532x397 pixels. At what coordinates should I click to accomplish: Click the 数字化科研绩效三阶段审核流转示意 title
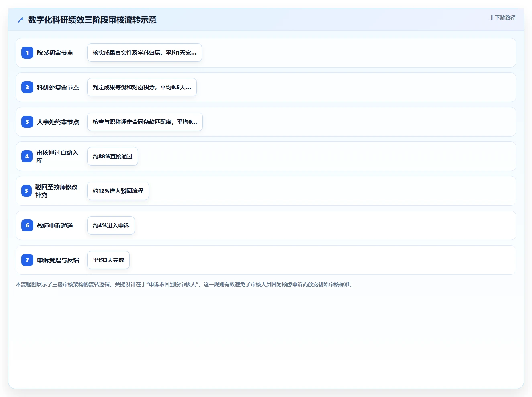click(92, 20)
